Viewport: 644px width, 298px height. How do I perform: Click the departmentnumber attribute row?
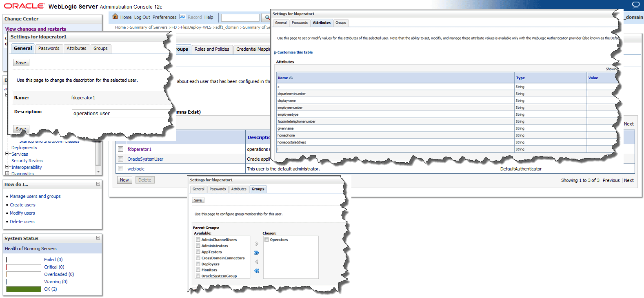pos(447,94)
